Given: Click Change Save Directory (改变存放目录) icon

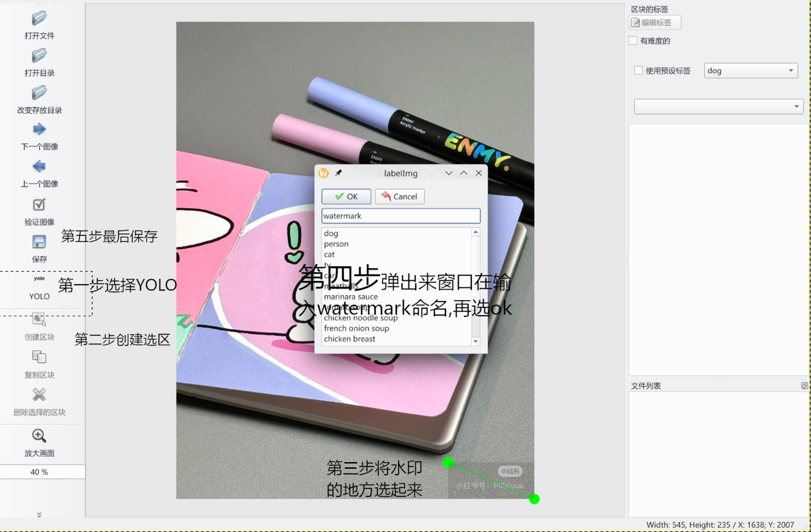Looking at the screenshot, I should (x=39, y=93).
